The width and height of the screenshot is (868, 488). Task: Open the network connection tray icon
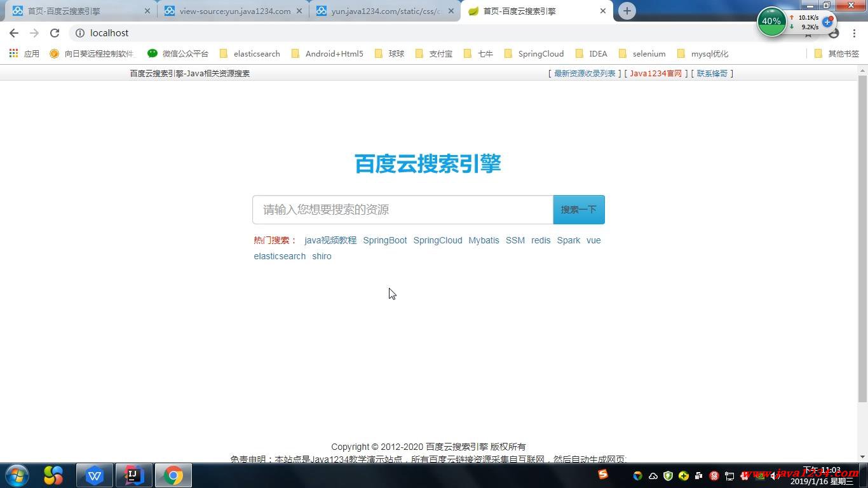(x=729, y=476)
